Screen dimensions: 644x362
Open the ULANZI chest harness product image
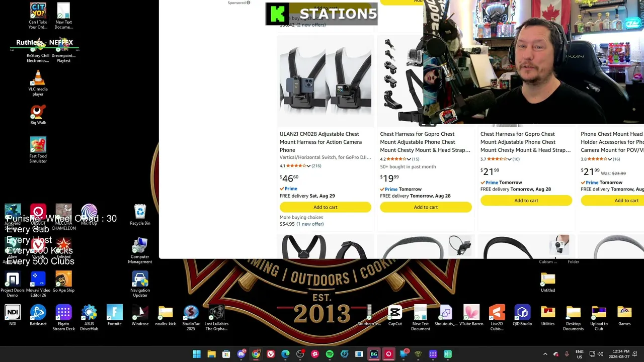(325, 80)
